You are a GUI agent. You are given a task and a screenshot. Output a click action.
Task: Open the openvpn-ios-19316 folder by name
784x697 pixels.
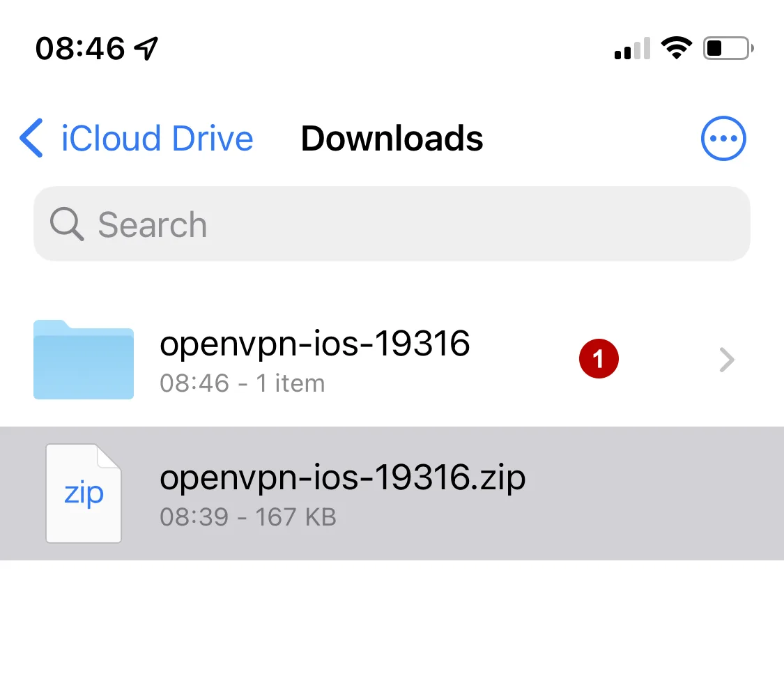(x=315, y=343)
